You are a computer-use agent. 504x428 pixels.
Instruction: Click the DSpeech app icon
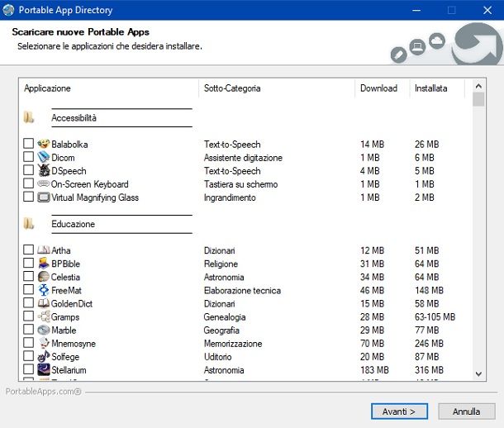[44, 171]
